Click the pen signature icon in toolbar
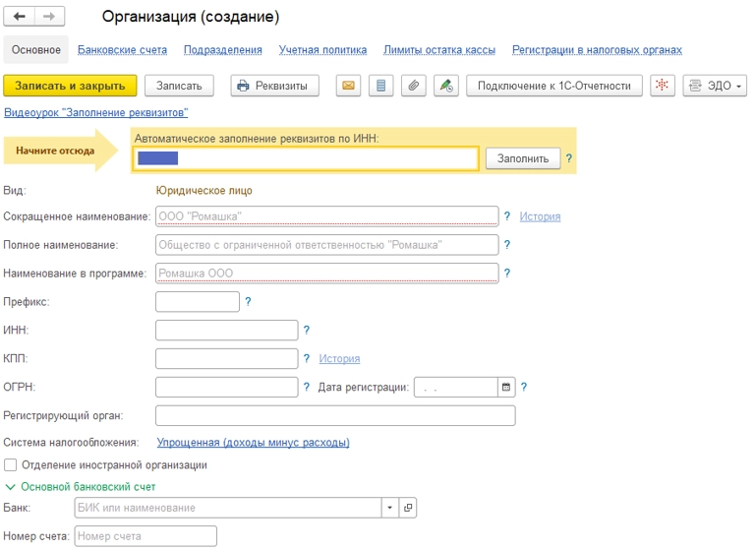The image size is (756, 550). pos(446,86)
